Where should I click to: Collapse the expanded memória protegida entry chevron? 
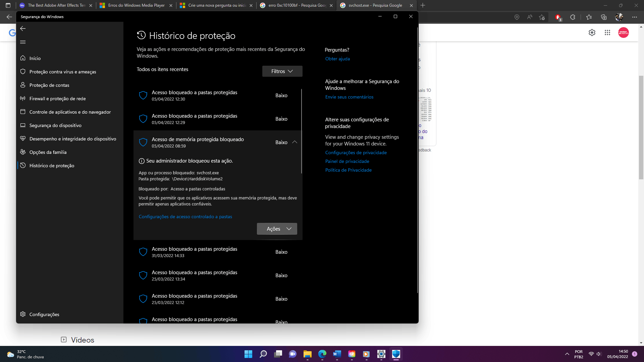click(294, 142)
